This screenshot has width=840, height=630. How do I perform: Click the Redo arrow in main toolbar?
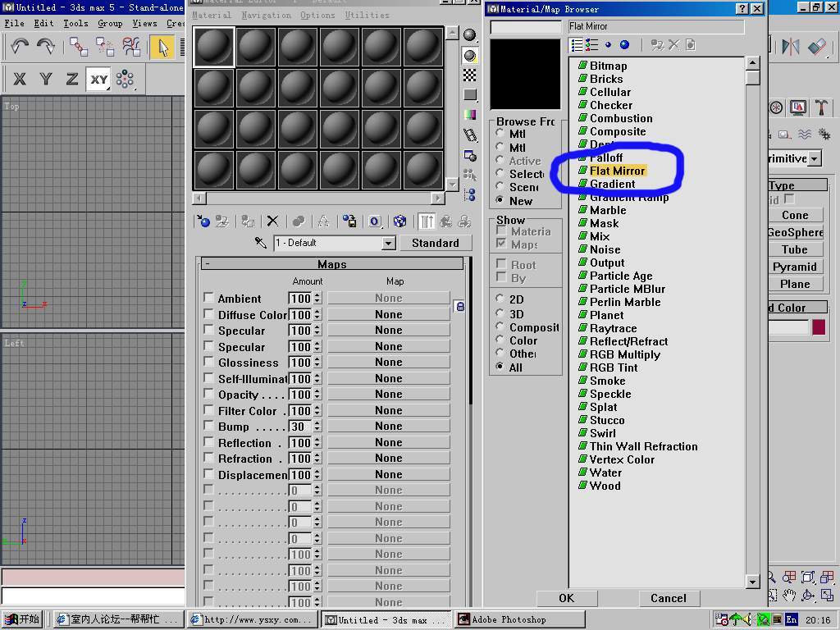46,47
